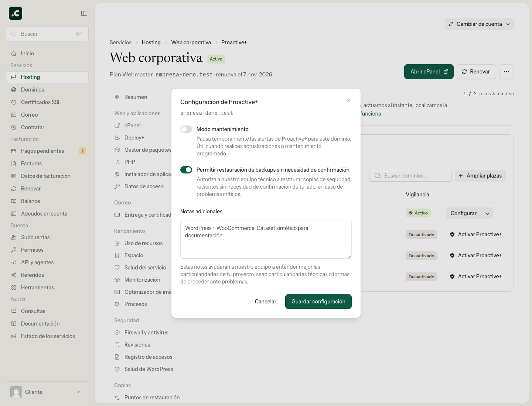The height and width of the screenshot is (406, 532).
Task: Click the Buscar dominios search field
Action: pos(410,176)
